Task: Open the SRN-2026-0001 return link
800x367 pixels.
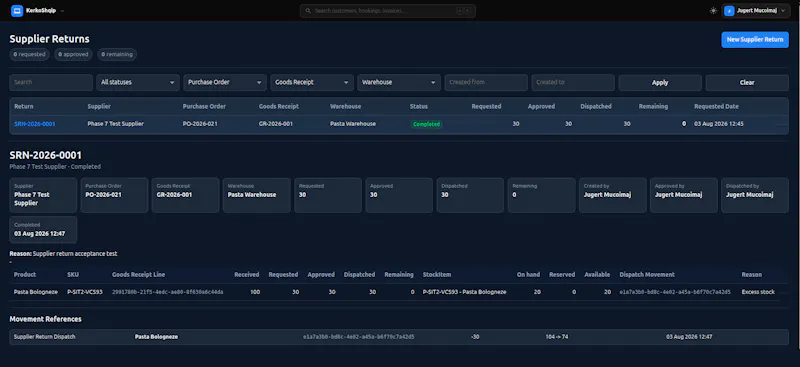Action: point(35,124)
